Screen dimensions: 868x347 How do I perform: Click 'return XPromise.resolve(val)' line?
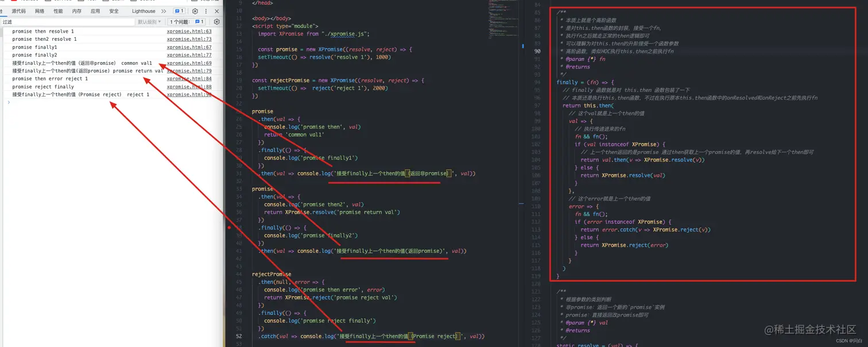[x=623, y=175]
